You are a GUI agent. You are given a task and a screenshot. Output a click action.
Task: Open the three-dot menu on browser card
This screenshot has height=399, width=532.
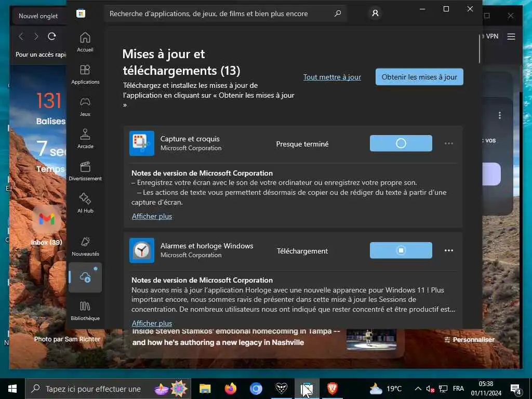point(499,115)
